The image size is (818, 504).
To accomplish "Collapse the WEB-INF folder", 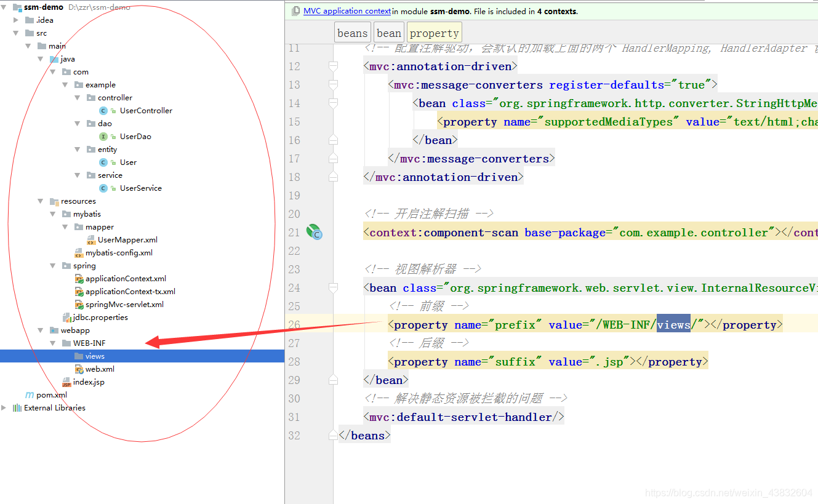I will (x=53, y=343).
